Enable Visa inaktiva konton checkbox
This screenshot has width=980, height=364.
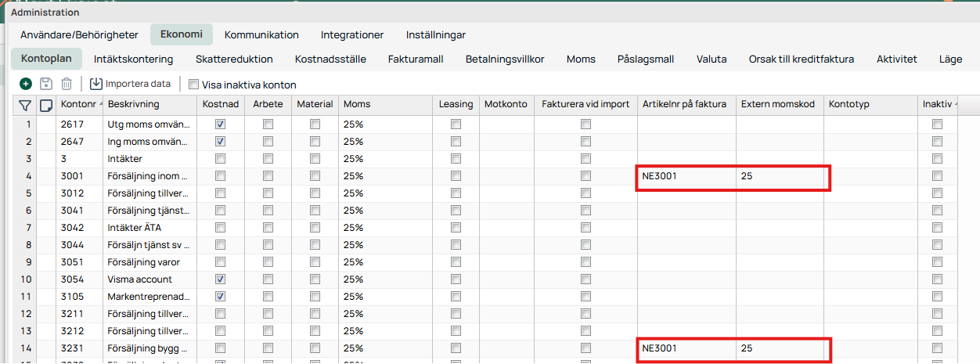[193, 85]
